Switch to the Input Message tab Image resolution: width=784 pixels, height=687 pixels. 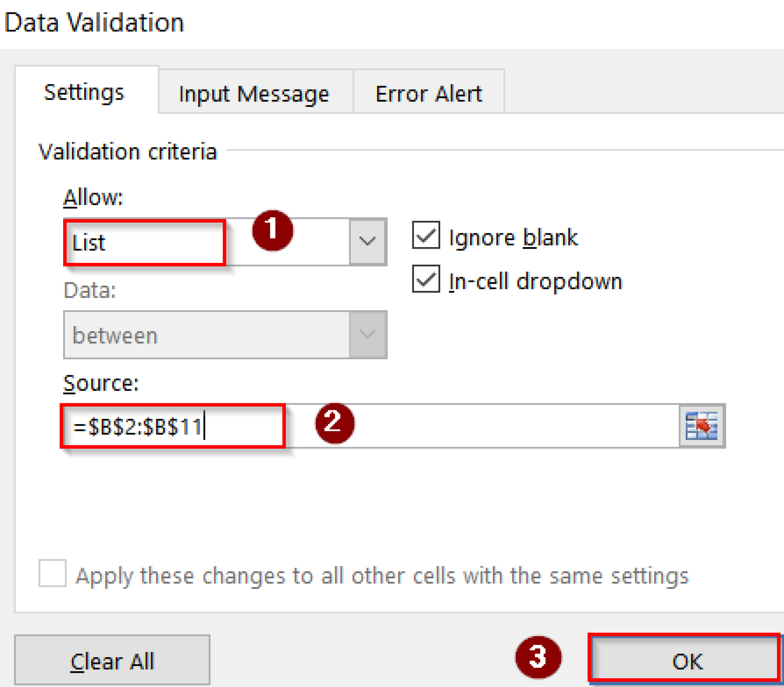pyautogui.click(x=254, y=93)
